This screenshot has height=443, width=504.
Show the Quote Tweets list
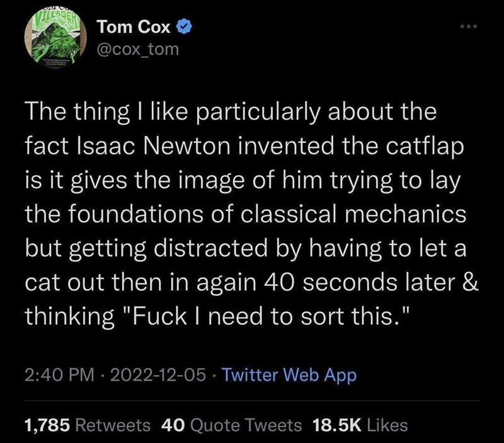click(244, 425)
